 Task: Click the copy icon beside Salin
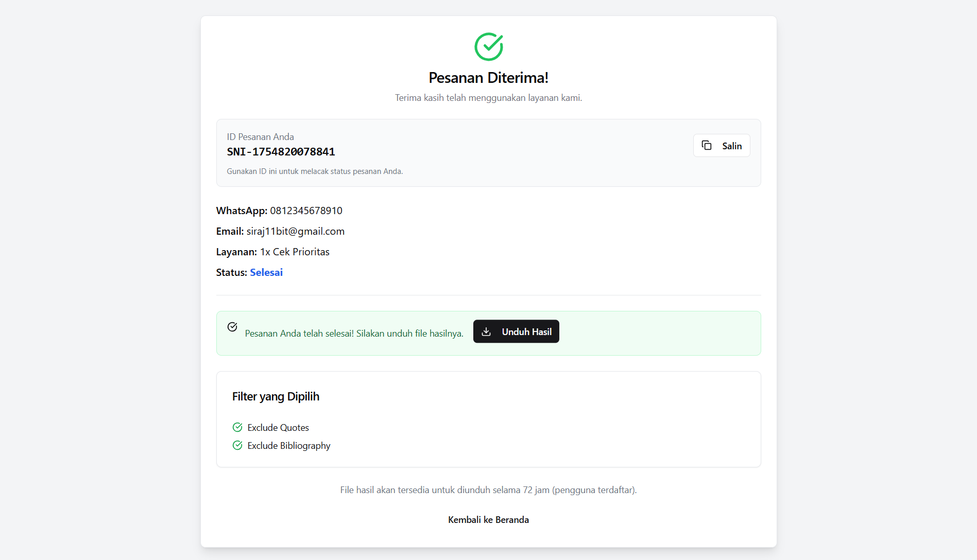pyautogui.click(x=707, y=146)
